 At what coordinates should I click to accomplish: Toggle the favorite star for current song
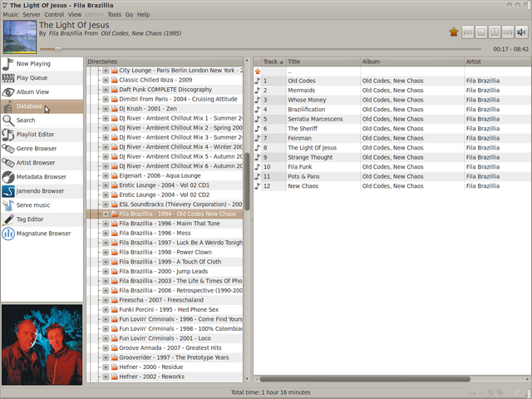(454, 32)
